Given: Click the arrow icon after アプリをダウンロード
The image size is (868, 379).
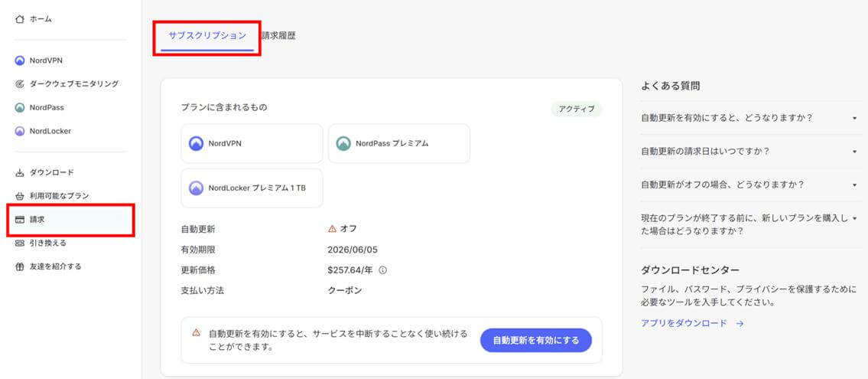Looking at the screenshot, I should pyautogui.click(x=740, y=324).
